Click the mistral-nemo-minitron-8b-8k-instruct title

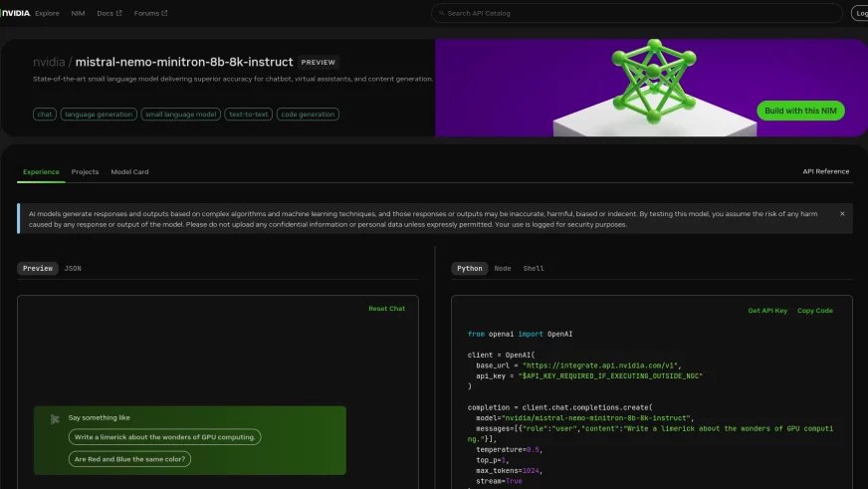[x=184, y=62]
